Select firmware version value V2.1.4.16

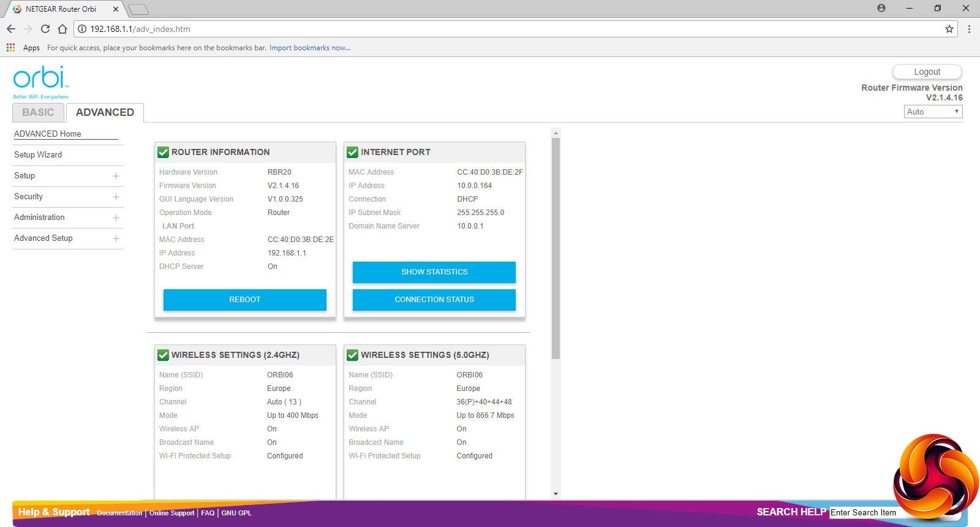pos(284,186)
